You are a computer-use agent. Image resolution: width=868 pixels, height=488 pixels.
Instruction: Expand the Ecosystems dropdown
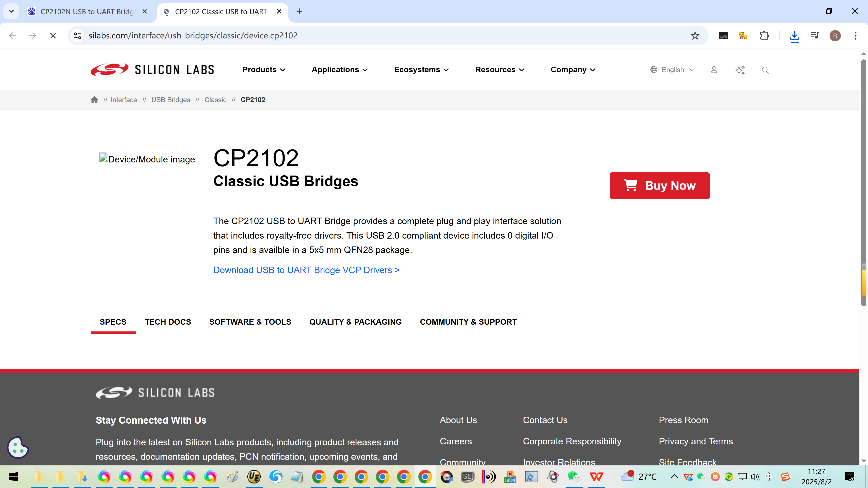(422, 70)
